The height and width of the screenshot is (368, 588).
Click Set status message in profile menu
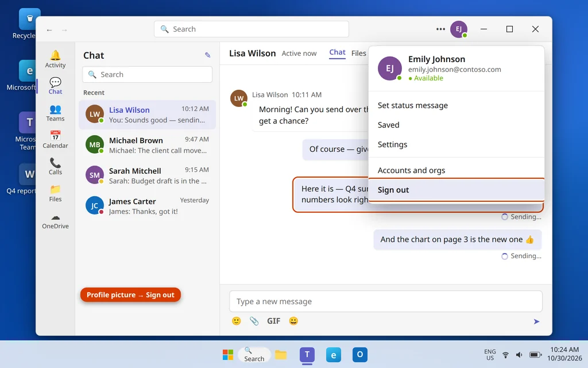pyautogui.click(x=457, y=106)
